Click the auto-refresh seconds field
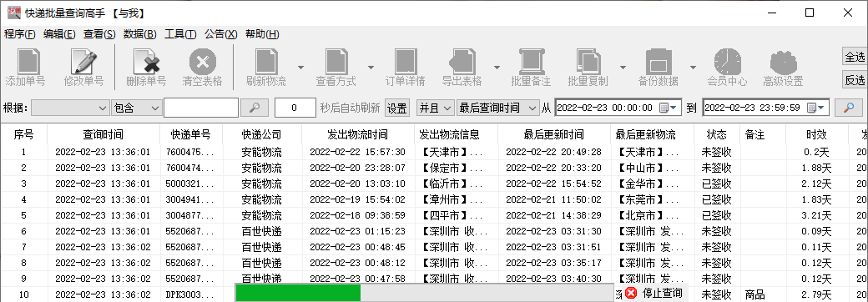Image resolution: width=868 pixels, height=302 pixels. point(295,108)
